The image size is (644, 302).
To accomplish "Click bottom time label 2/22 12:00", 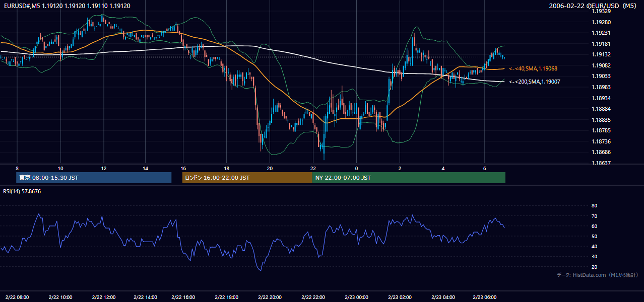I will (104, 297).
